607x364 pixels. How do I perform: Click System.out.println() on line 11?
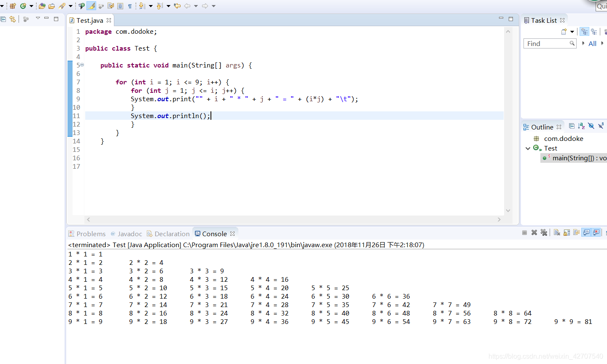click(x=170, y=116)
